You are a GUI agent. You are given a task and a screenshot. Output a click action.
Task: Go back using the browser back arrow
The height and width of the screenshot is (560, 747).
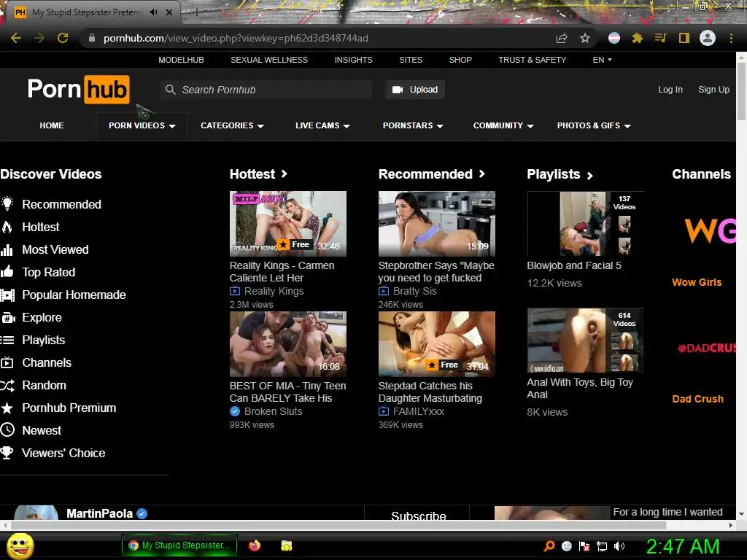pos(16,38)
